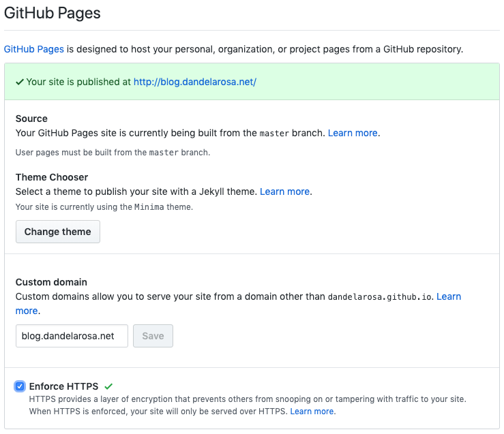The height and width of the screenshot is (434, 504).
Task: Click the GitHub Pages page heading
Action: pos(52,13)
